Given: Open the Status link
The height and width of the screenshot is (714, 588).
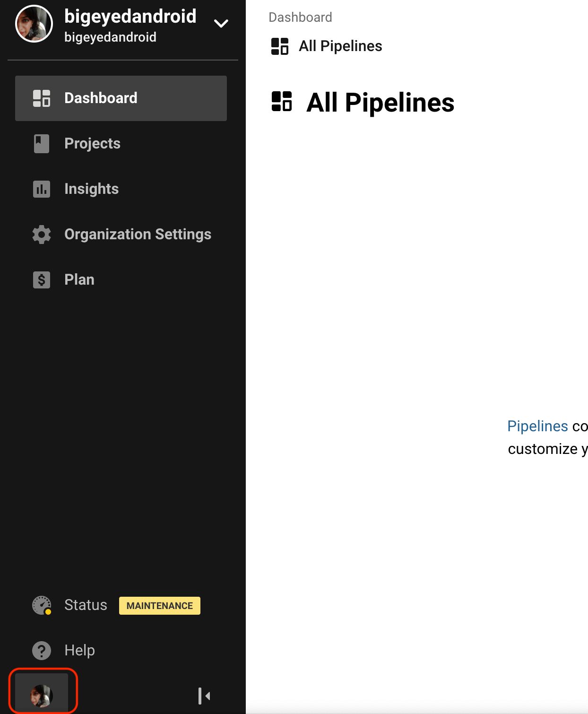Looking at the screenshot, I should point(86,605).
